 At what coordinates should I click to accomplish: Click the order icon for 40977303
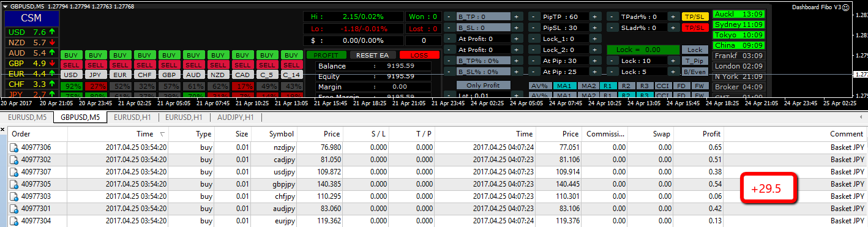click(x=14, y=196)
